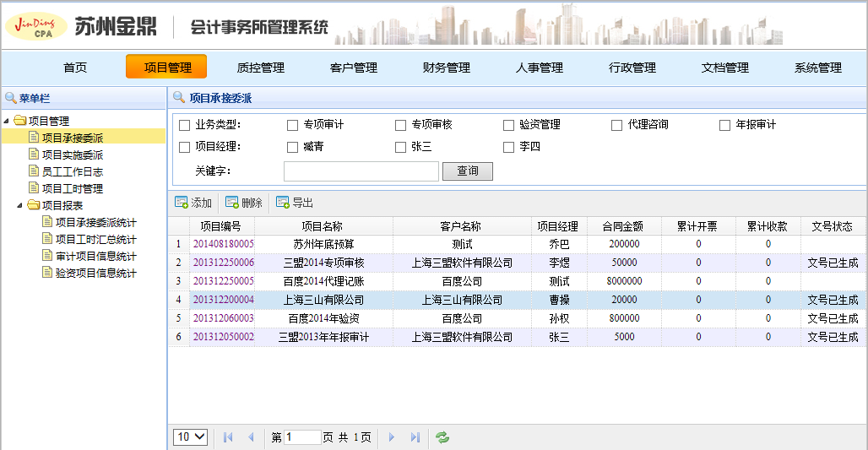Image resolution: width=868 pixels, height=450 pixels.
Task: Click the 查询 search button
Action: tap(468, 171)
